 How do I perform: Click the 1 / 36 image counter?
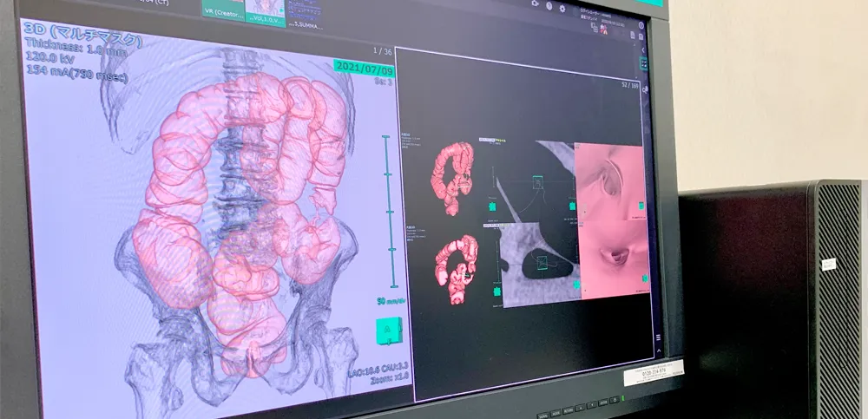tap(378, 51)
